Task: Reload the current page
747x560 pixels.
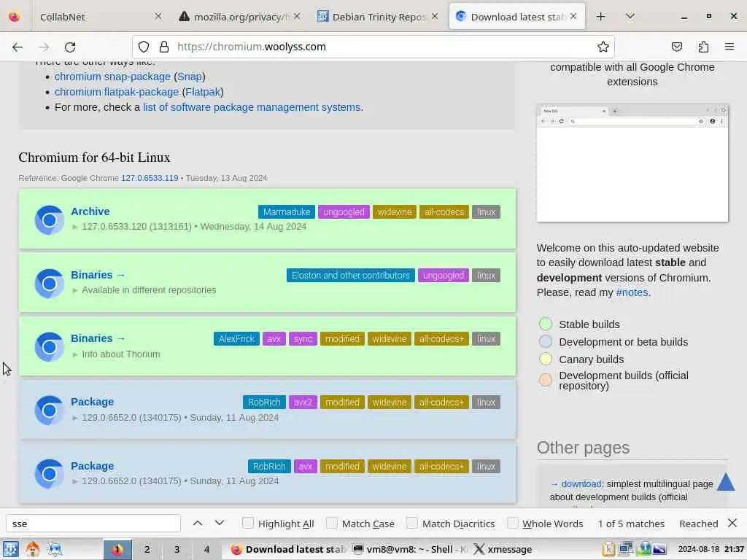Action: pos(70,47)
